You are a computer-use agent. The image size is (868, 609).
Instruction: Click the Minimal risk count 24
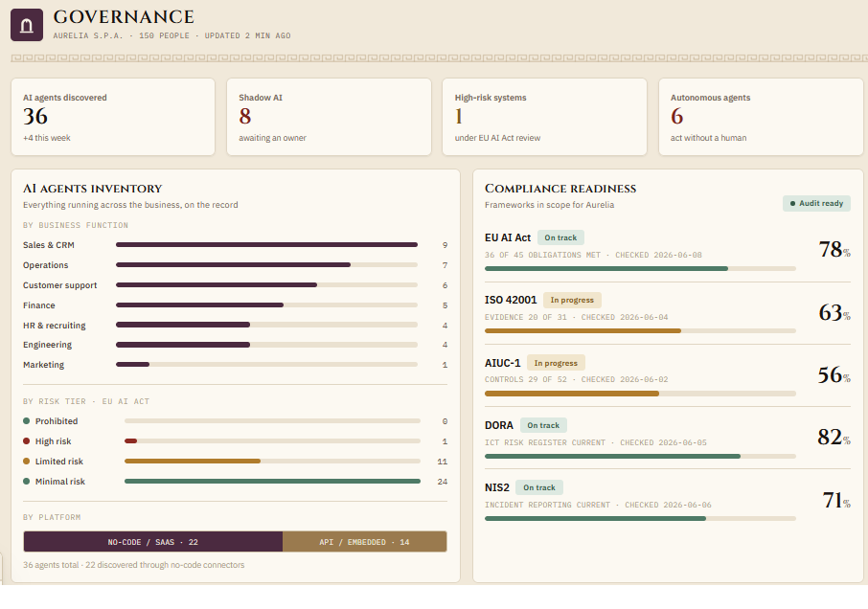pos(442,482)
